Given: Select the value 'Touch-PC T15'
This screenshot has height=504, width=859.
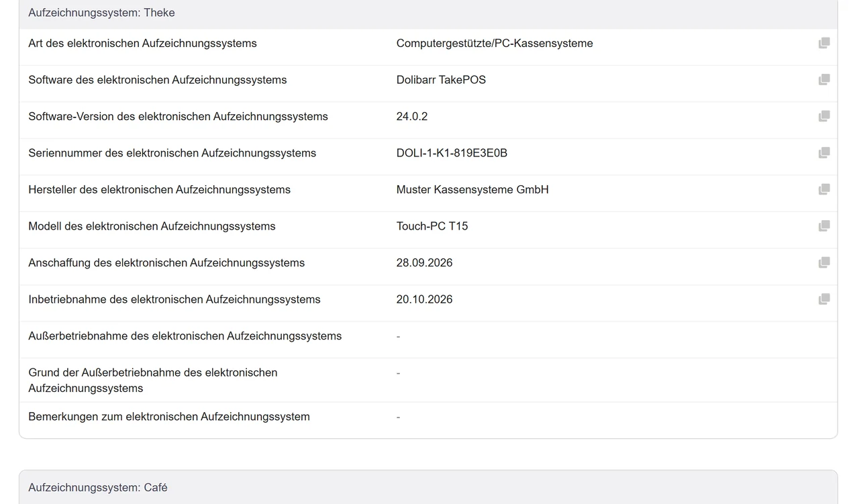Looking at the screenshot, I should point(432,226).
